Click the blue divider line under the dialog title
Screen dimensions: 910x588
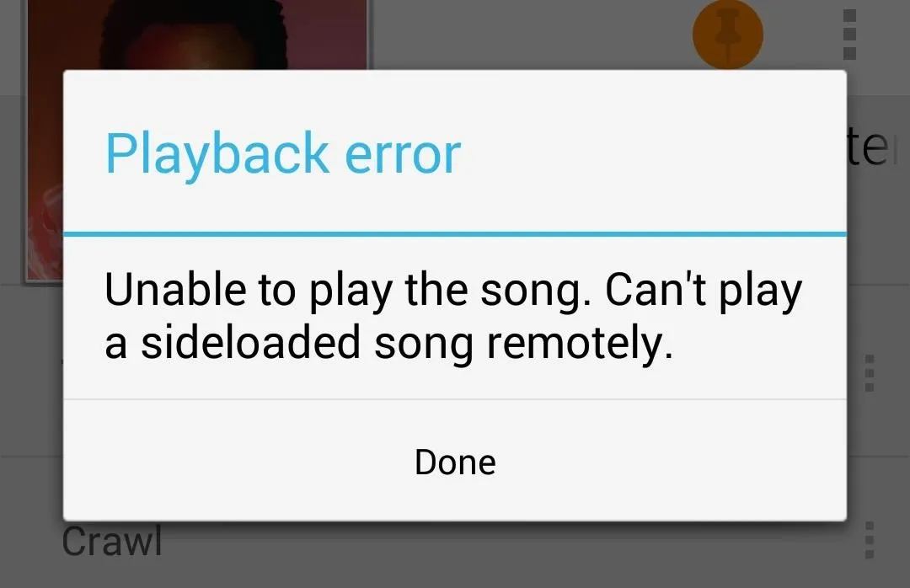455,234
